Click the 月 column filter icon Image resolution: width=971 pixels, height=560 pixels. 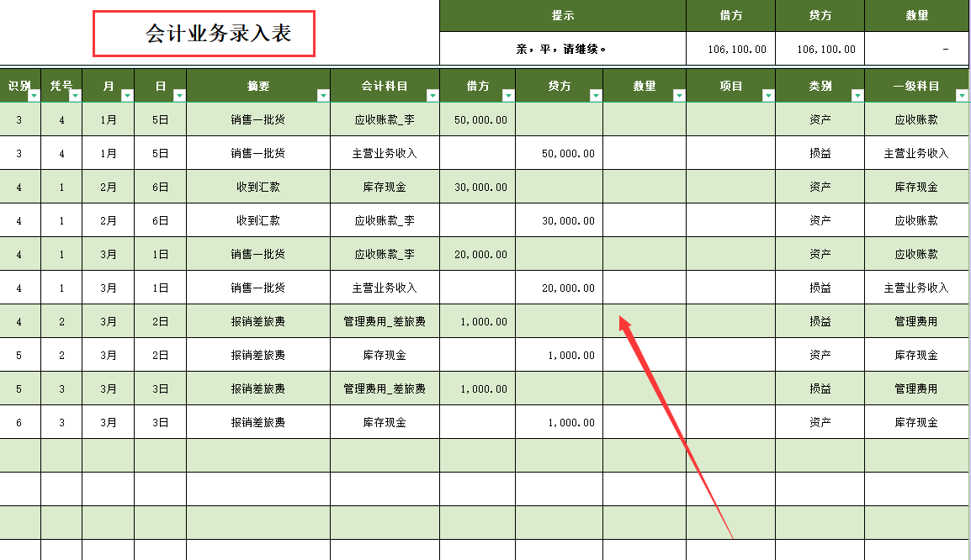(x=126, y=95)
